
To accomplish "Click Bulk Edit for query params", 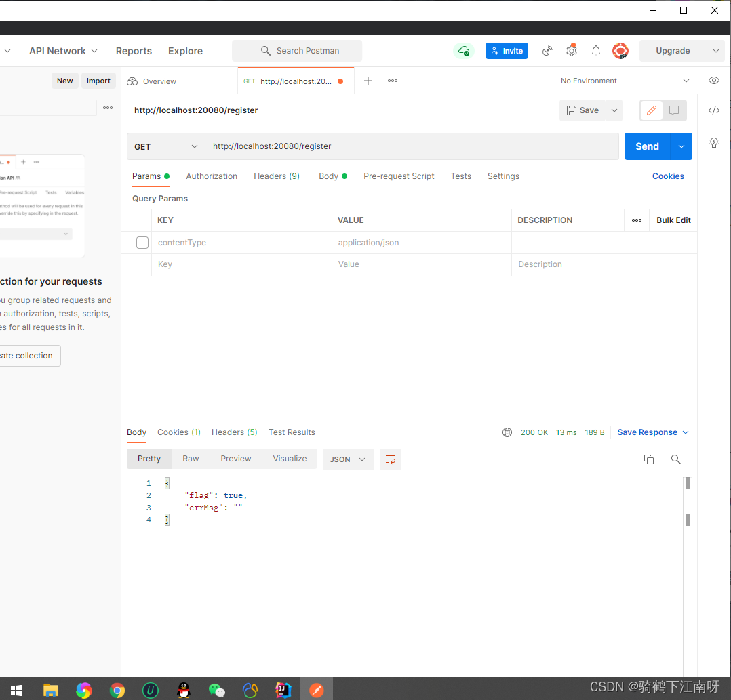I will pyautogui.click(x=673, y=220).
